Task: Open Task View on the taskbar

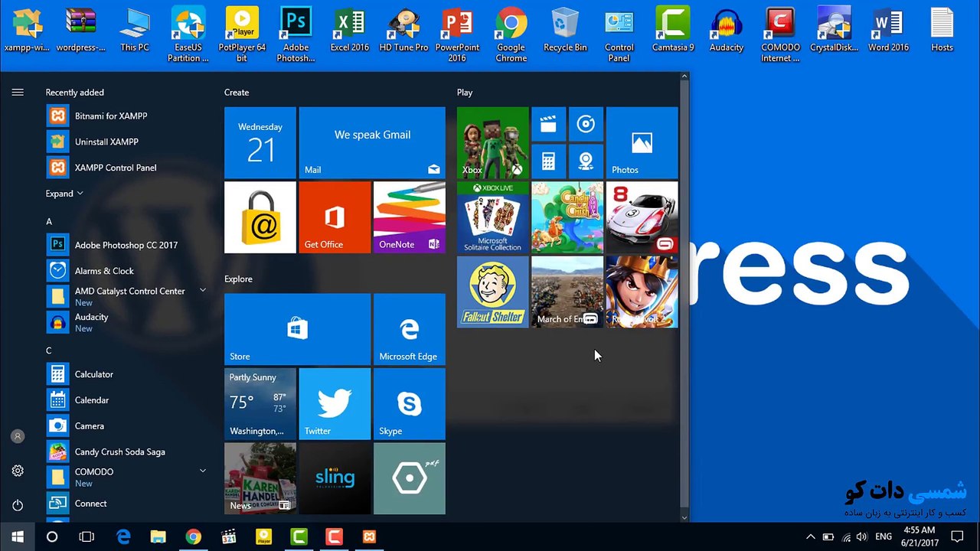Action: 87,537
